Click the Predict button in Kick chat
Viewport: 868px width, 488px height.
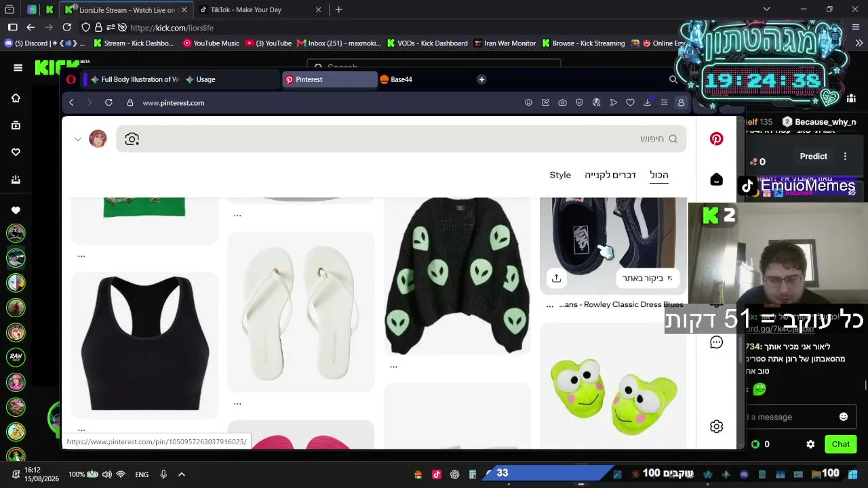pos(813,156)
